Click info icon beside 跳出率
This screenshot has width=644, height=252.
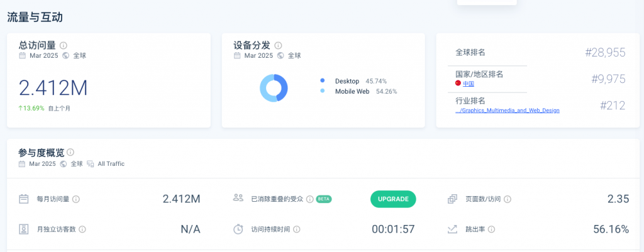[491, 229]
